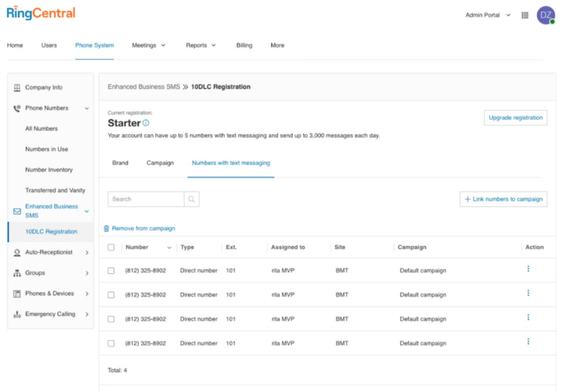Click the Search input field
Viewport: 564px width, 392px height.
pyautogui.click(x=146, y=199)
